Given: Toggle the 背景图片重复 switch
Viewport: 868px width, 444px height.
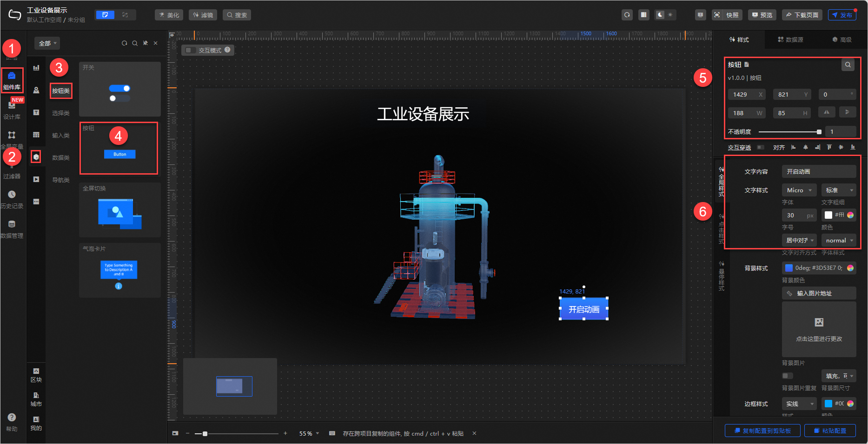Looking at the screenshot, I should coord(787,376).
